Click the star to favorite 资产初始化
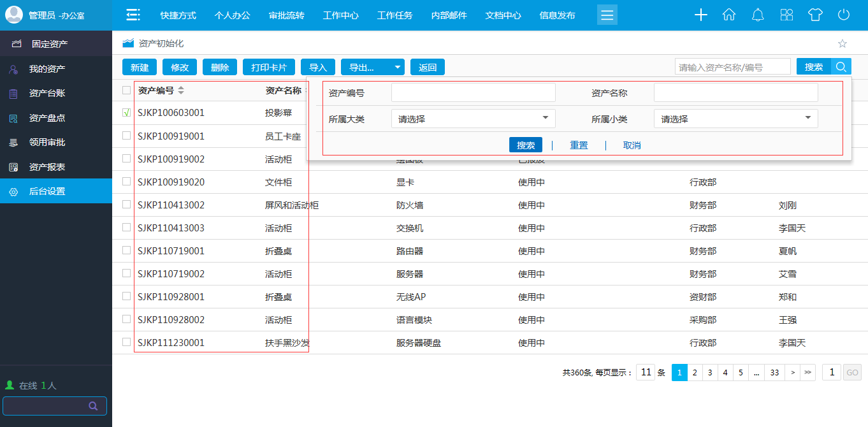This screenshot has height=427, width=868. (843, 43)
